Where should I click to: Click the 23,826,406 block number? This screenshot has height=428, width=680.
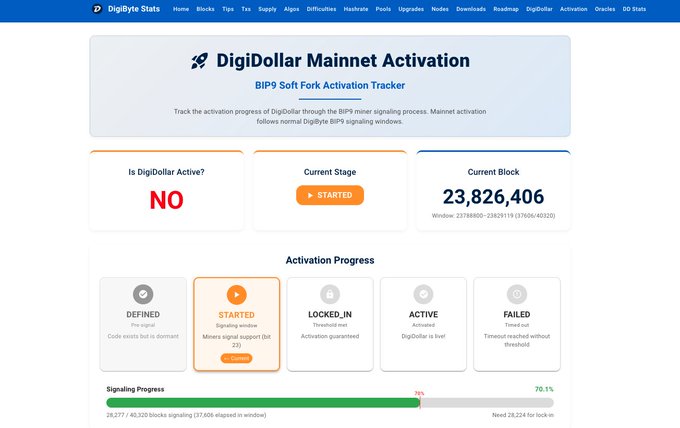(x=494, y=197)
